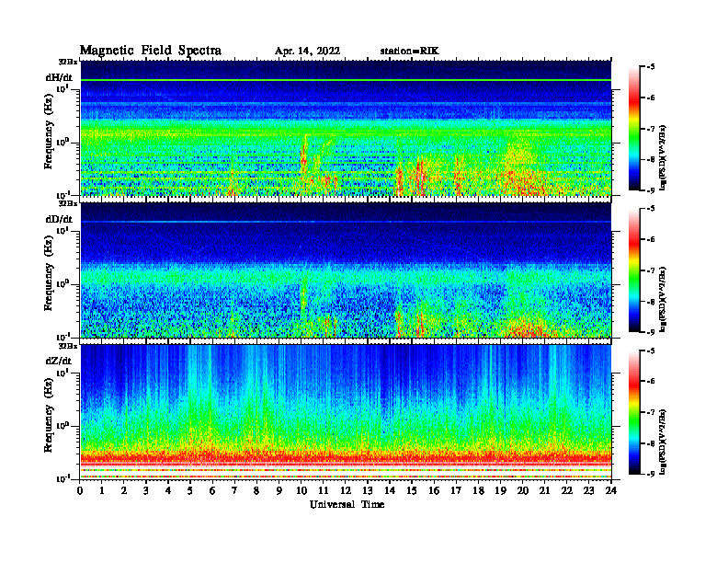Click the '-7' value on dD/dt color scale

651,270
